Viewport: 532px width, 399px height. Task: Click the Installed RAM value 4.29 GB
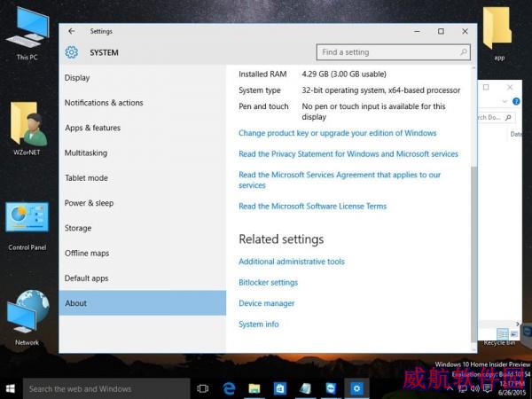[x=344, y=74]
